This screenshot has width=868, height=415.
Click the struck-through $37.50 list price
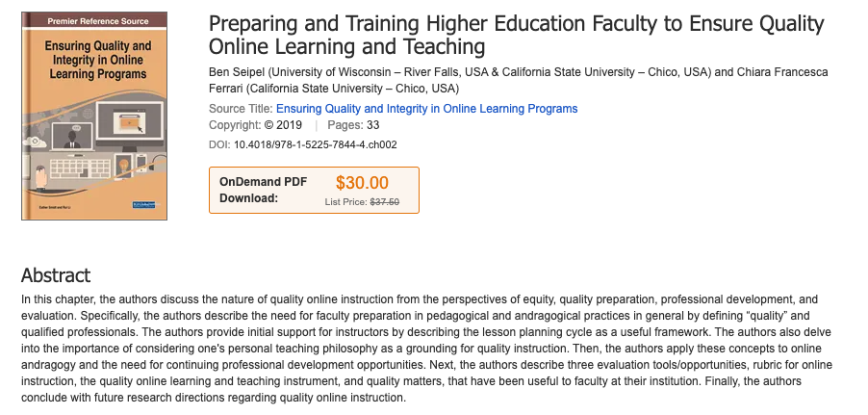tap(384, 202)
